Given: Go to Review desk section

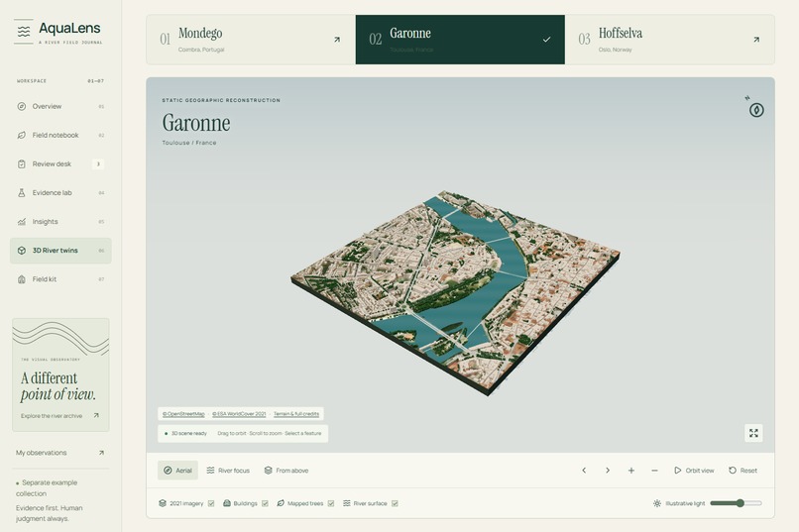Looking at the screenshot, I should [60, 163].
